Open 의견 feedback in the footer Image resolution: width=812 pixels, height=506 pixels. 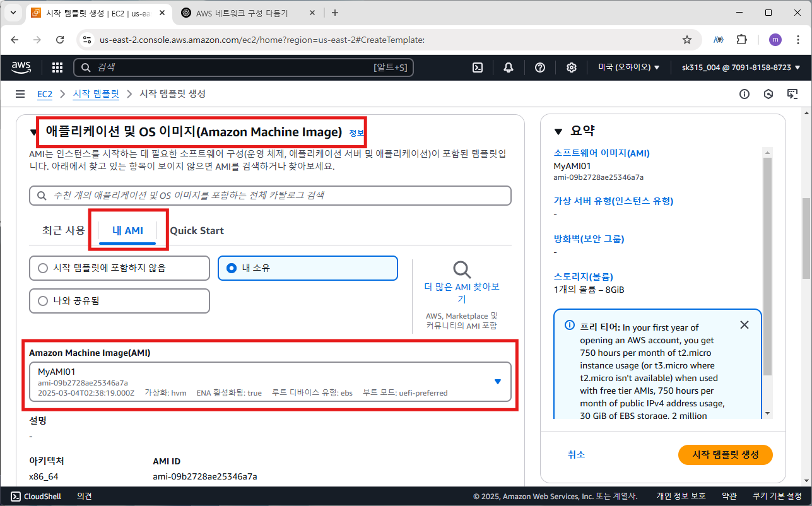pyautogui.click(x=84, y=497)
